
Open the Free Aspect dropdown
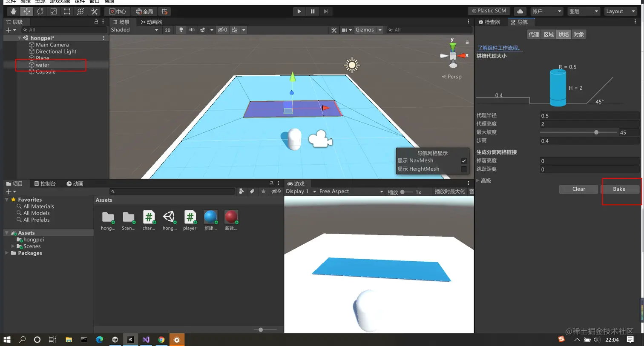click(351, 192)
